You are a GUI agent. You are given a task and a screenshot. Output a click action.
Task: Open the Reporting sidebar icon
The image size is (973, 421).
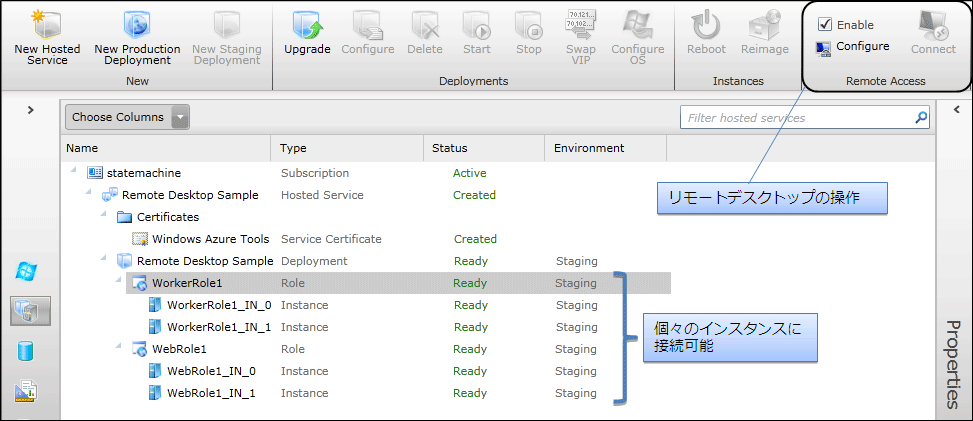coord(26,391)
